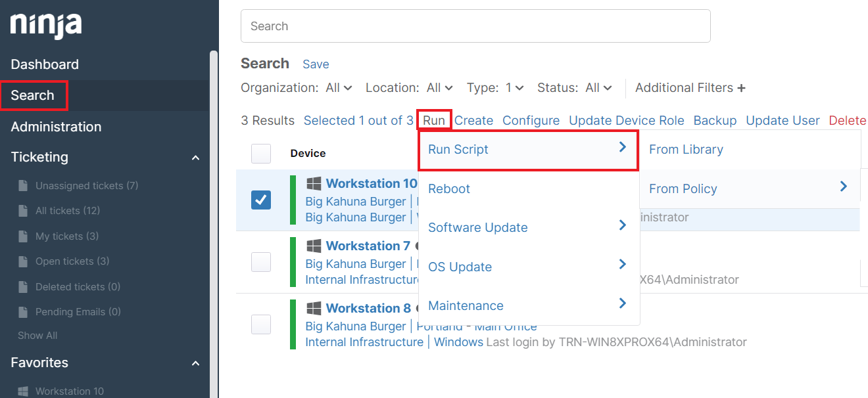Viewport: 868px width, 398px height.
Task: Open the Run actions menu
Action: [x=434, y=120]
